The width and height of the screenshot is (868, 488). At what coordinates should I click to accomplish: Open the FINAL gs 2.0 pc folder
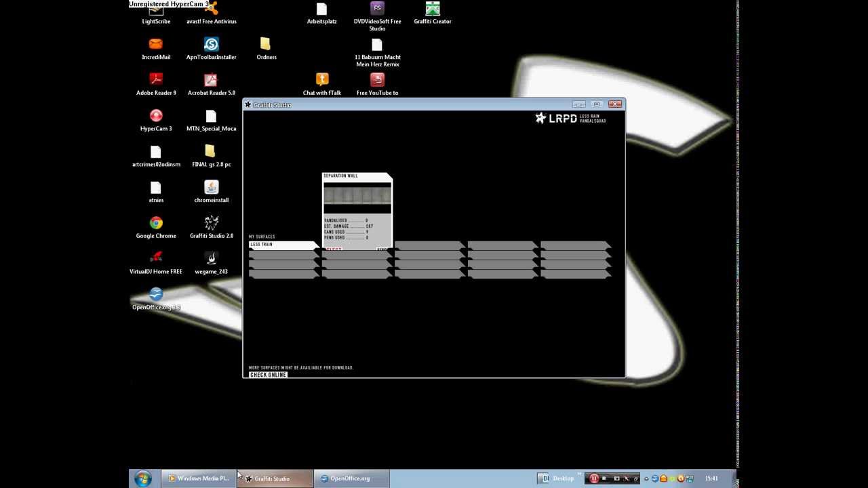tap(211, 157)
